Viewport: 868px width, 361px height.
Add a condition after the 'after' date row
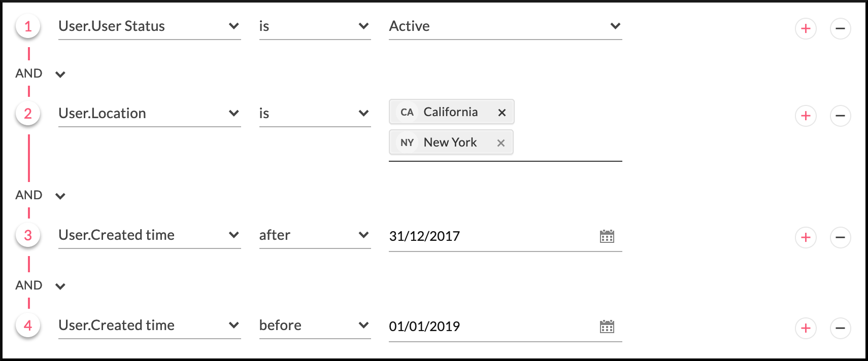click(806, 237)
